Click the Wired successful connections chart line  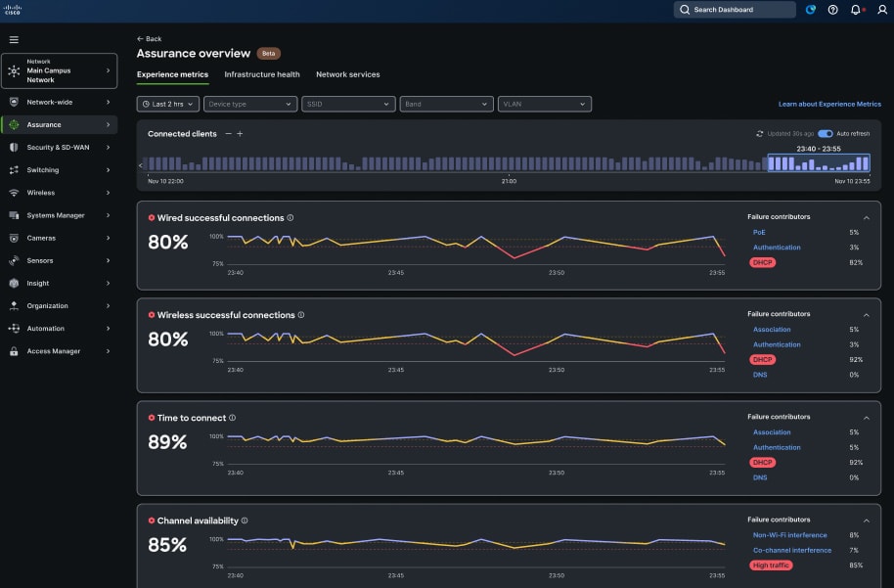[476, 246]
